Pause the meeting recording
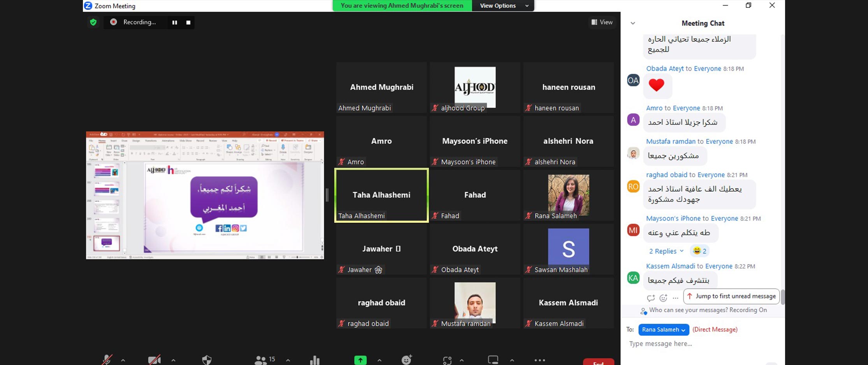This screenshot has width=868, height=365. coord(174,23)
